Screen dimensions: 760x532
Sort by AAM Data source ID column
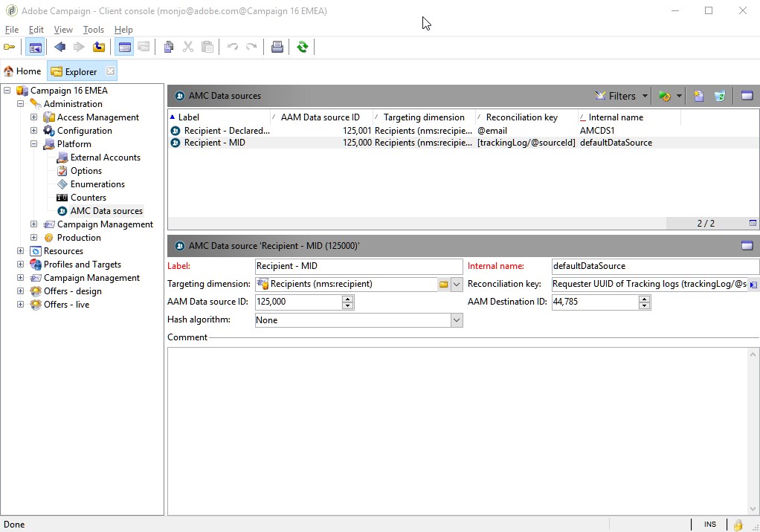click(321, 117)
